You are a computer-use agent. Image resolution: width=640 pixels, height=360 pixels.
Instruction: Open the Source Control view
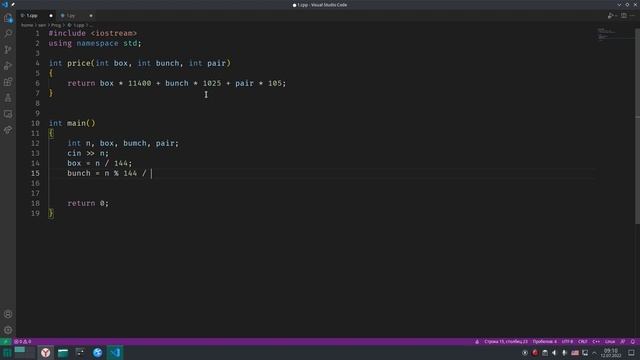[8, 50]
